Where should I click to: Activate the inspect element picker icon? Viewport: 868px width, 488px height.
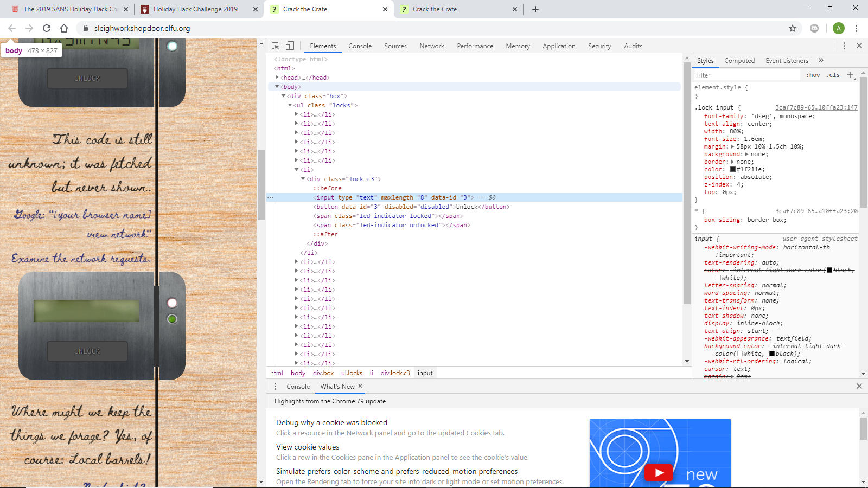(x=276, y=46)
